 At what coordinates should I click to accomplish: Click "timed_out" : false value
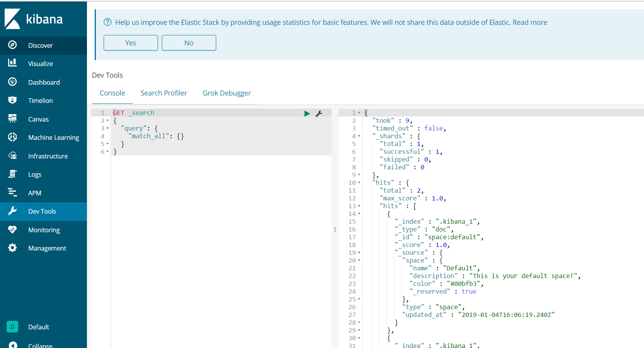pos(434,128)
